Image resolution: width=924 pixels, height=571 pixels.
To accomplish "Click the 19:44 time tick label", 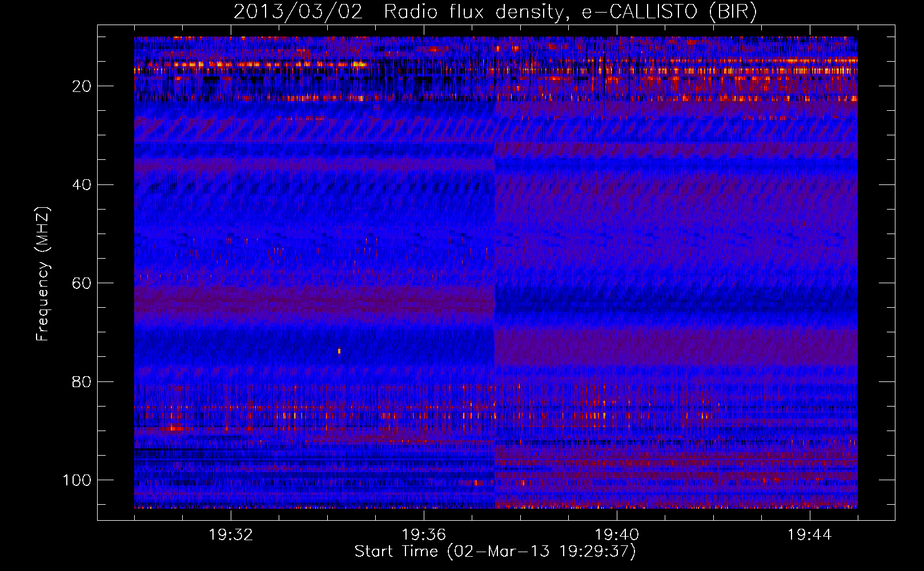I will click(809, 535).
